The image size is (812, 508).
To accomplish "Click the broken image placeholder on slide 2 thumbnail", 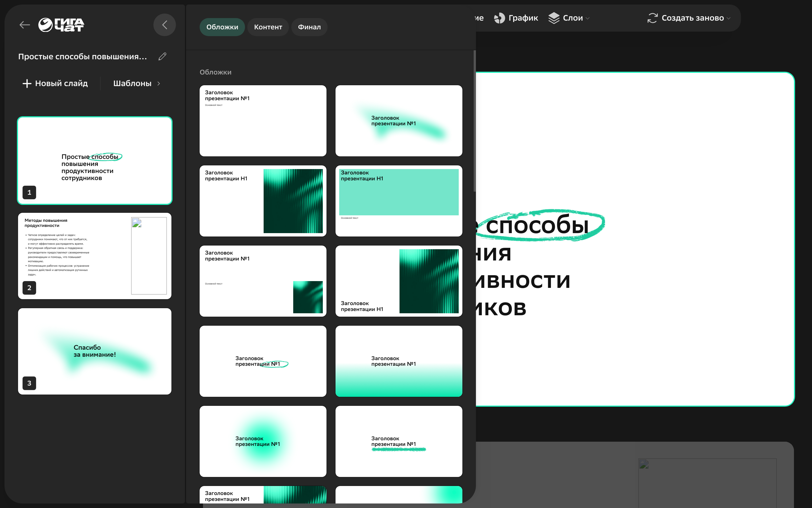I will pos(149,256).
